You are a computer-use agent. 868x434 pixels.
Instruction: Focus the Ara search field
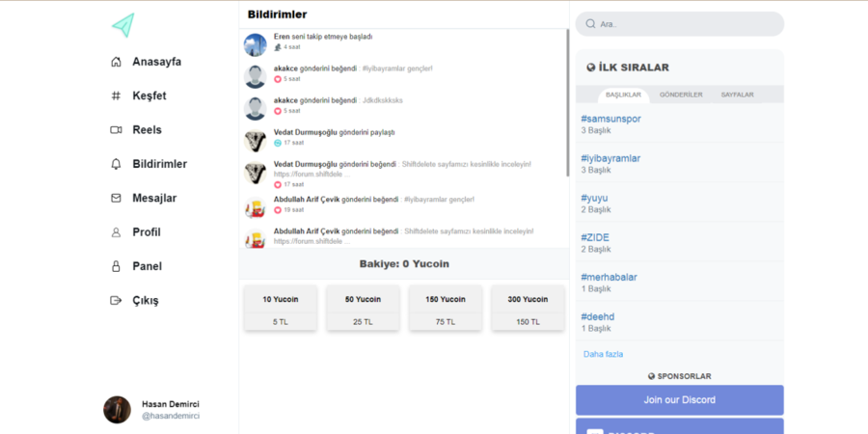click(x=680, y=24)
